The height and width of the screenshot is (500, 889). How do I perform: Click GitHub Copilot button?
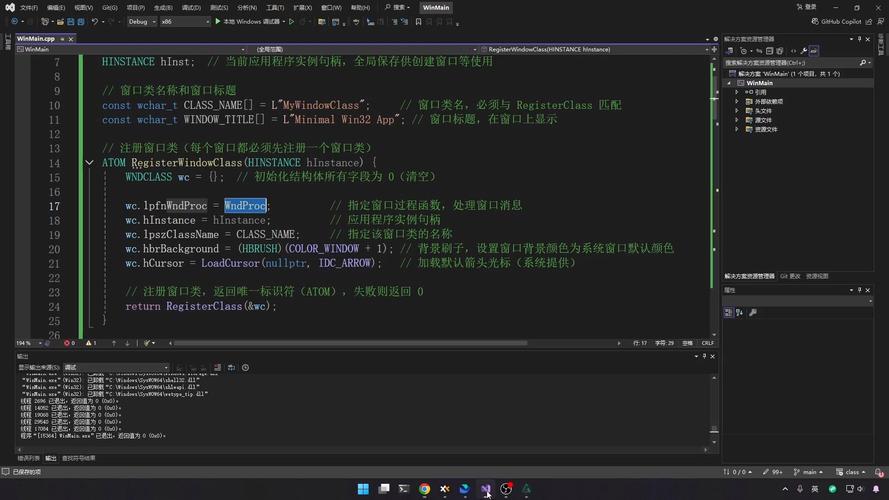pyautogui.click(x=837, y=22)
